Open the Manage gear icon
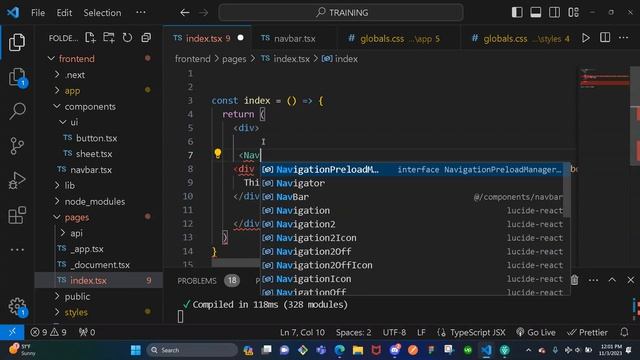 [17, 306]
